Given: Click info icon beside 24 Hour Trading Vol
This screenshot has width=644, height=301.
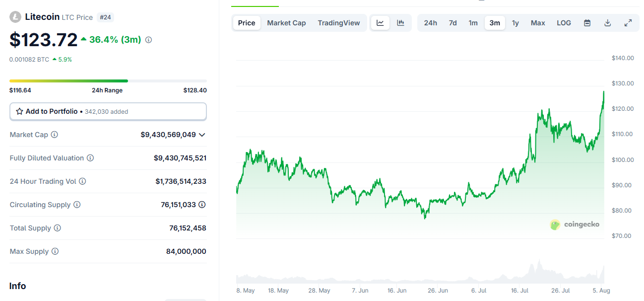Looking at the screenshot, I should 82,181.
